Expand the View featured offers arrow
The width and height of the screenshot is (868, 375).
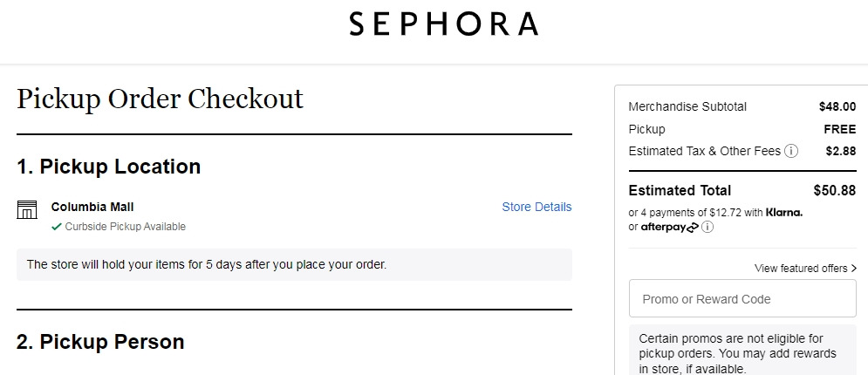(852, 269)
